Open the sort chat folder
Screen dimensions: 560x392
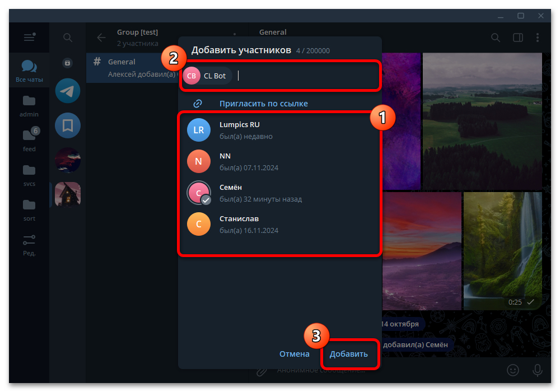coord(29,210)
